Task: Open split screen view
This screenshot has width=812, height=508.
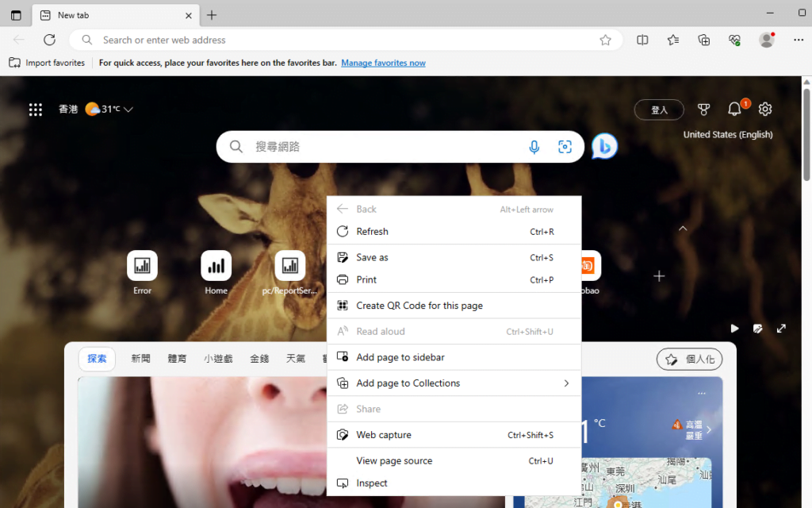Action: click(x=642, y=40)
